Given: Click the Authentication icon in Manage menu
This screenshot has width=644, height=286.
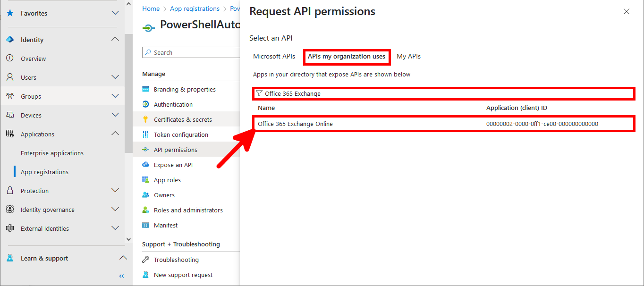Looking at the screenshot, I should 146,104.
